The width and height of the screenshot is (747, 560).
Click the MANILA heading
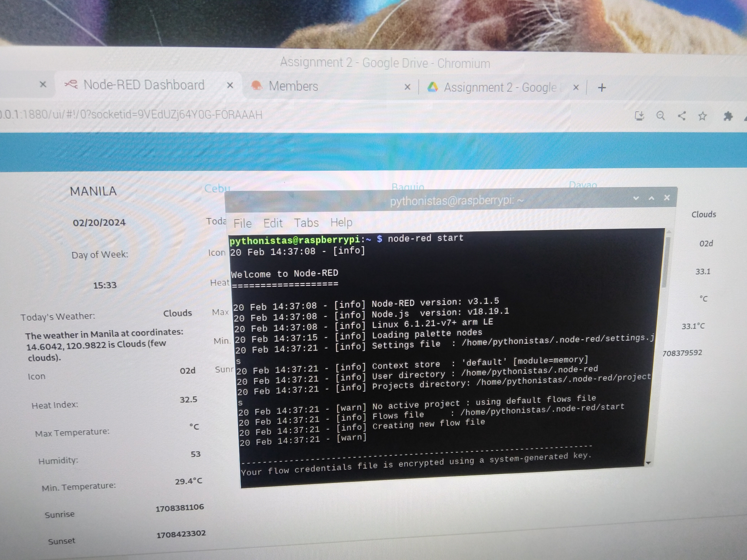pyautogui.click(x=93, y=191)
